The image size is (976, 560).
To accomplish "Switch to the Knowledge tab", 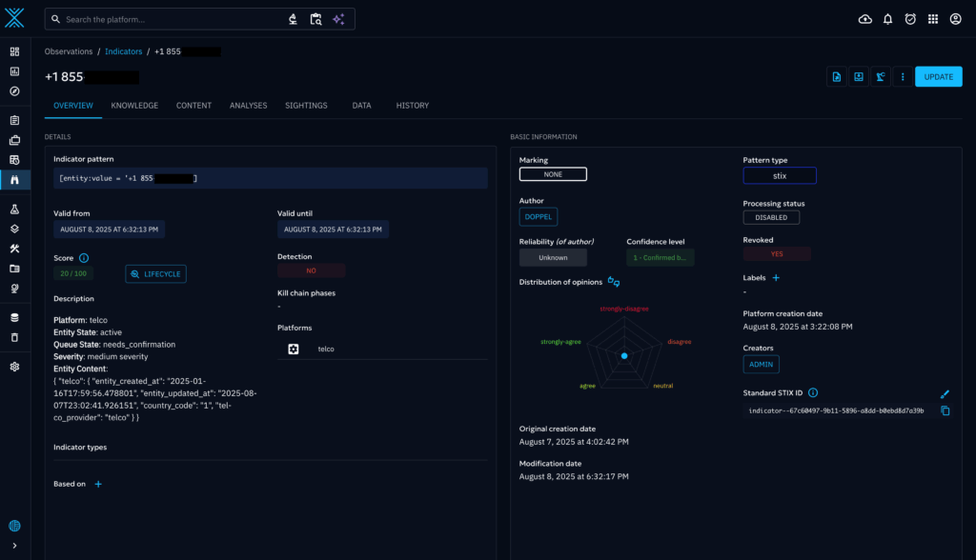I will (134, 106).
